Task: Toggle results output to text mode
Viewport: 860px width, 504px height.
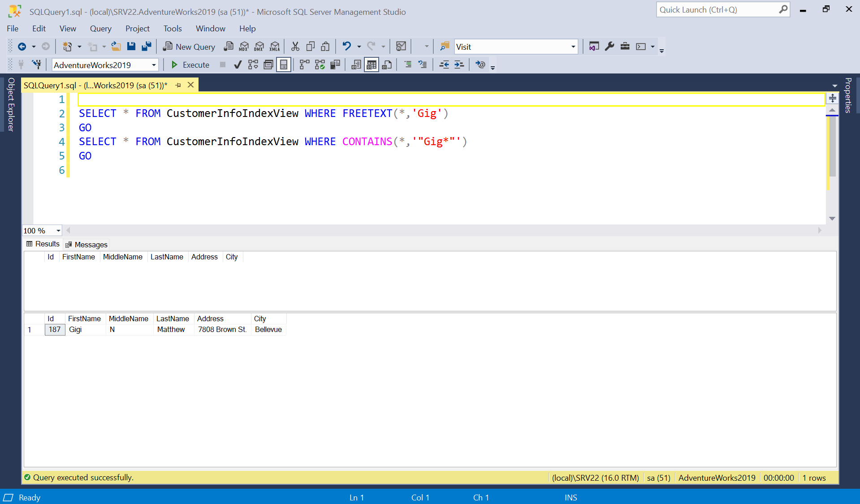Action: point(356,65)
